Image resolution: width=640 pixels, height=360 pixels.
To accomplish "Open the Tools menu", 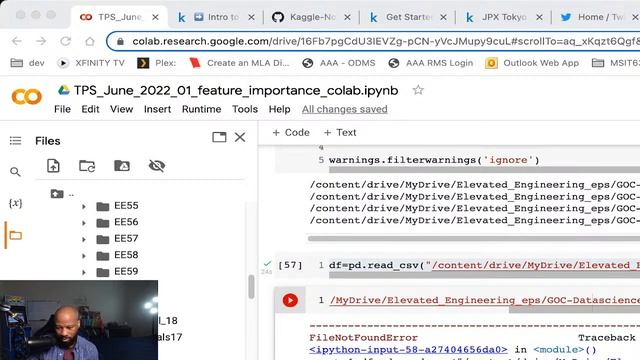I will [245, 109].
